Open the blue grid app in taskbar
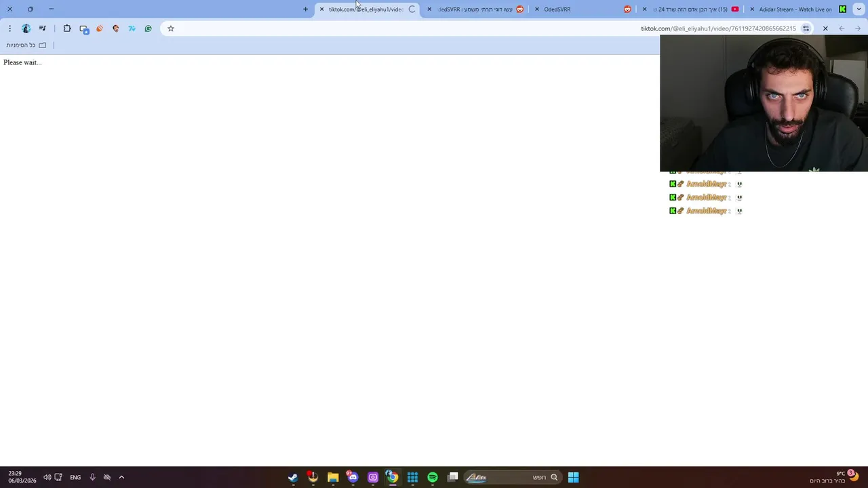This screenshot has height=488, width=868. coord(412,477)
